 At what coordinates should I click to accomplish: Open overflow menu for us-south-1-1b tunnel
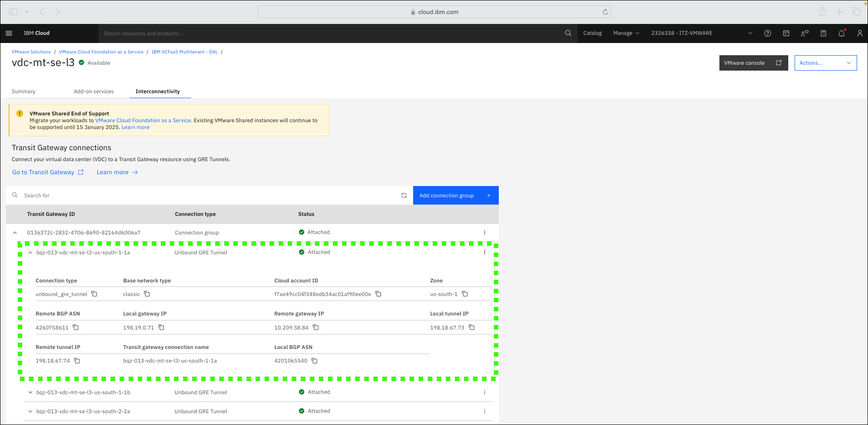pyautogui.click(x=484, y=392)
